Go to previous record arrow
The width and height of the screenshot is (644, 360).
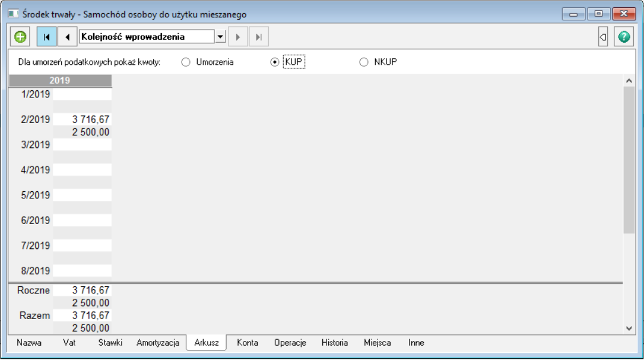pos(67,37)
